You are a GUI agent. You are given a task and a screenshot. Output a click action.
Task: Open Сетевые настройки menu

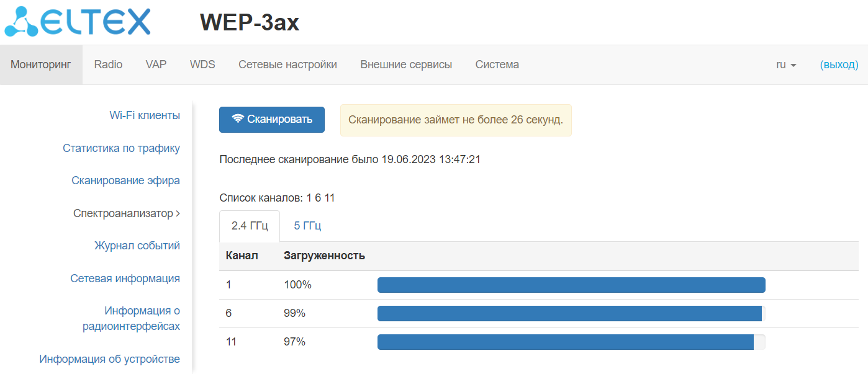tap(287, 65)
